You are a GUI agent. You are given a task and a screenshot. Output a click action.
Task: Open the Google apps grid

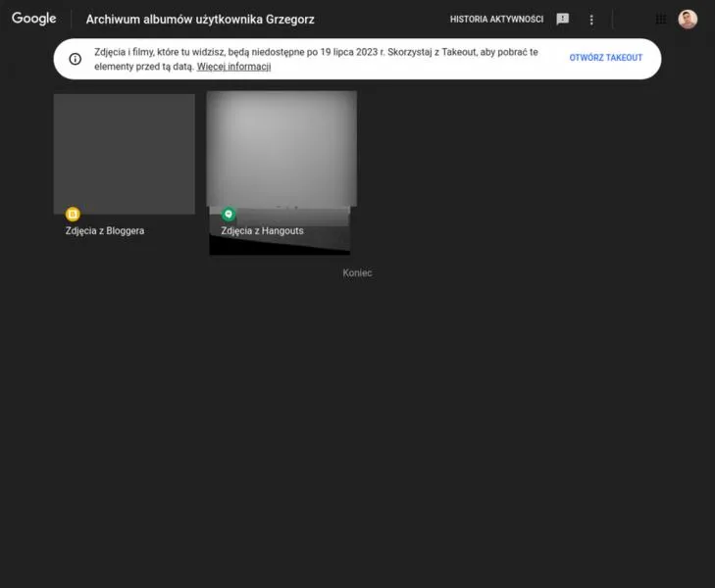pos(661,20)
